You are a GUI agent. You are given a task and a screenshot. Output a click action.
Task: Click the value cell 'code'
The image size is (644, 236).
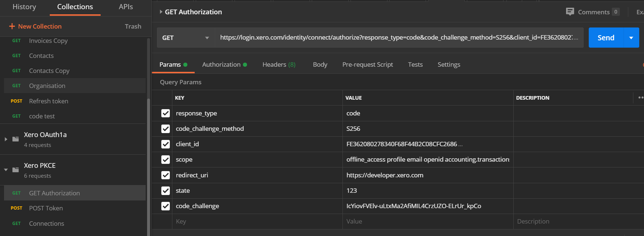[x=428, y=113]
